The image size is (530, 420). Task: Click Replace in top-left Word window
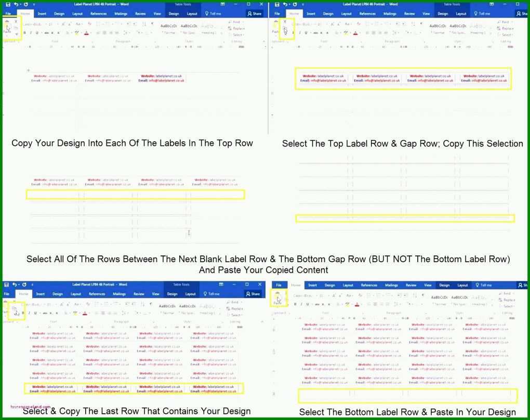pos(236,29)
